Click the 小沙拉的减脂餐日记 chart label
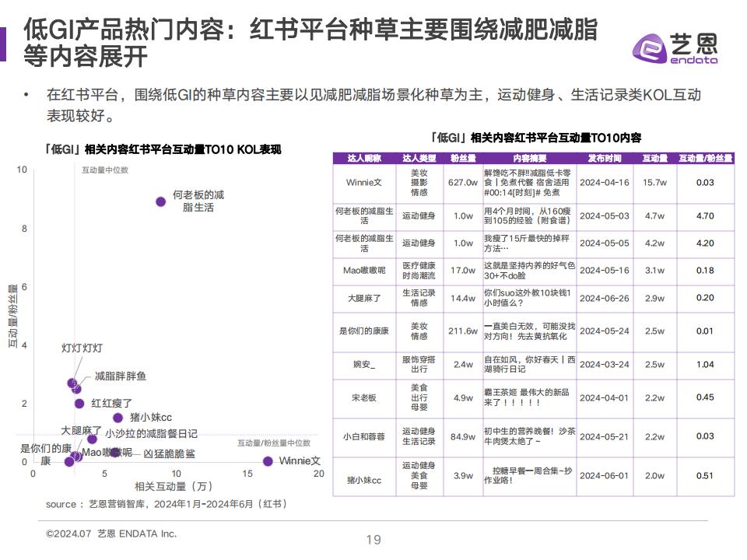747x560 pixels. [151, 434]
